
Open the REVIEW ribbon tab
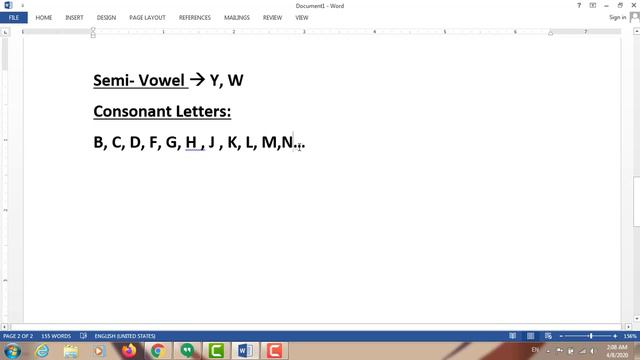coord(272,18)
